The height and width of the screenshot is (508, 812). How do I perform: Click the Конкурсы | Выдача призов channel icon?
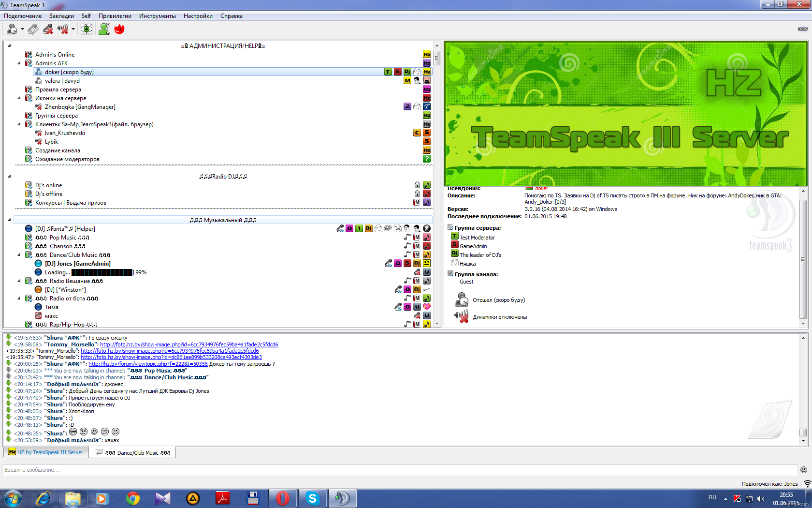click(29, 203)
